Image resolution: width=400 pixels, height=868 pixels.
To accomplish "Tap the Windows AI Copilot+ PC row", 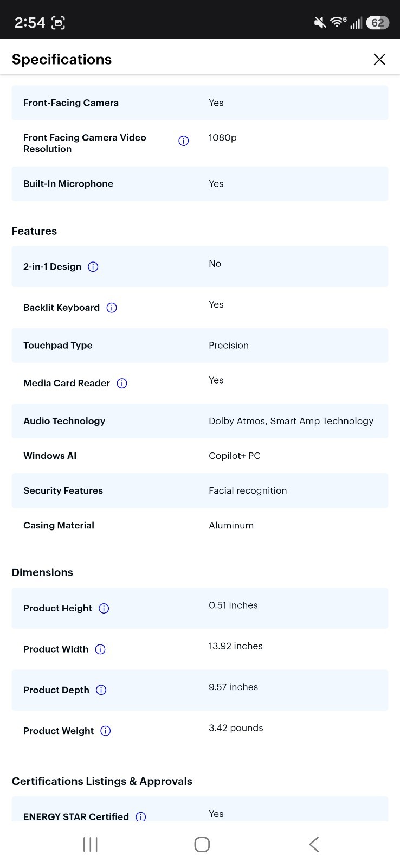I will (200, 456).
